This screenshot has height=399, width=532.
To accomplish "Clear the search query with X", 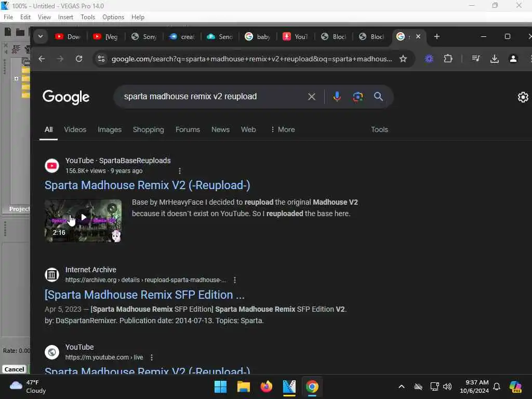I will pyautogui.click(x=312, y=97).
